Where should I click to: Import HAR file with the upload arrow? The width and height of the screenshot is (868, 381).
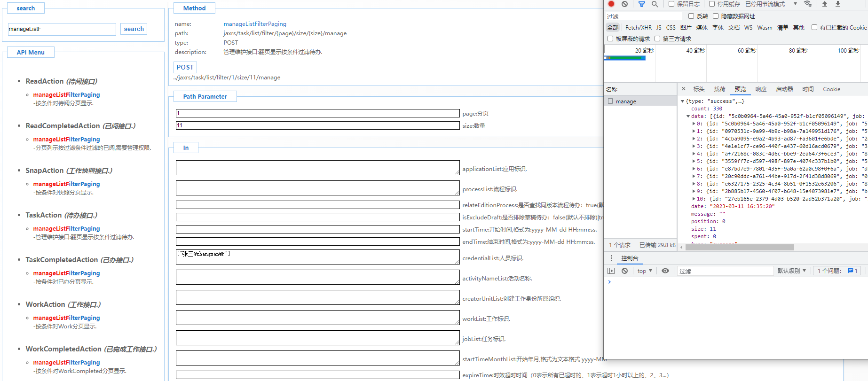click(824, 4)
